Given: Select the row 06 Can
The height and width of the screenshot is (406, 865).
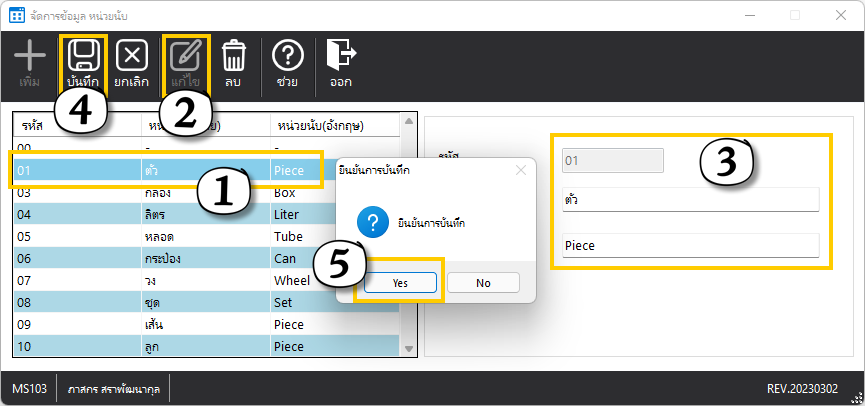Looking at the screenshot, I should (200, 258).
